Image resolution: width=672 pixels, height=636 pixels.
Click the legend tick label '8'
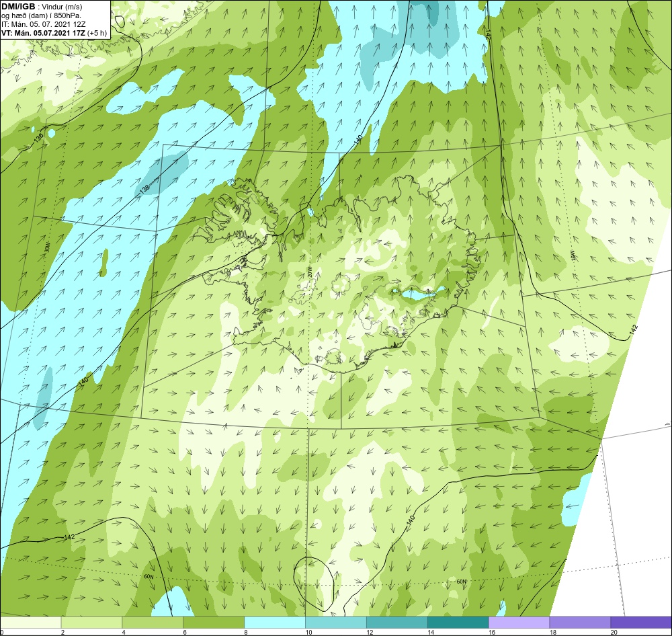245,632
